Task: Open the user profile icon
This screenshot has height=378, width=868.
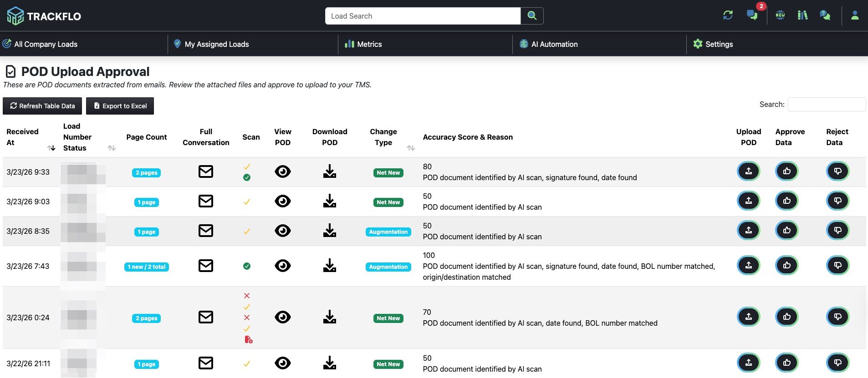Action: coord(855,15)
